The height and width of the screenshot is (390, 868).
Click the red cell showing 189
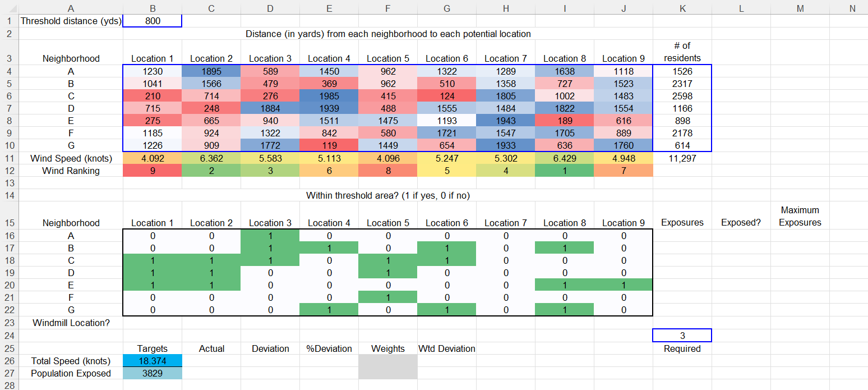[565, 121]
